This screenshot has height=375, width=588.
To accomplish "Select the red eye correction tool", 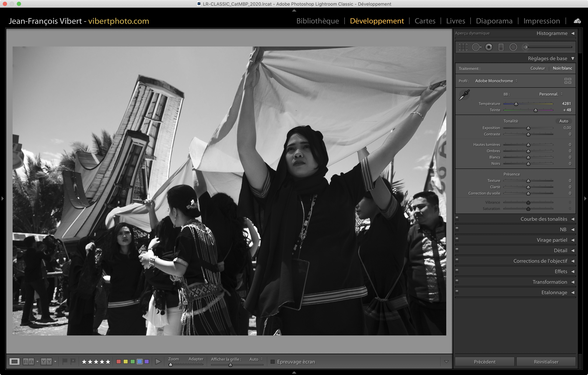I will [489, 47].
